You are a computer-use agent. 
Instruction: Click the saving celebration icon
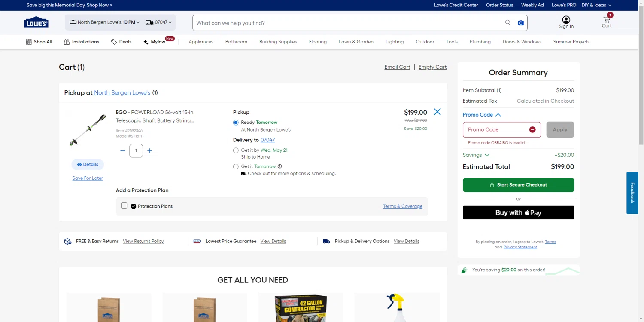click(464, 270)
